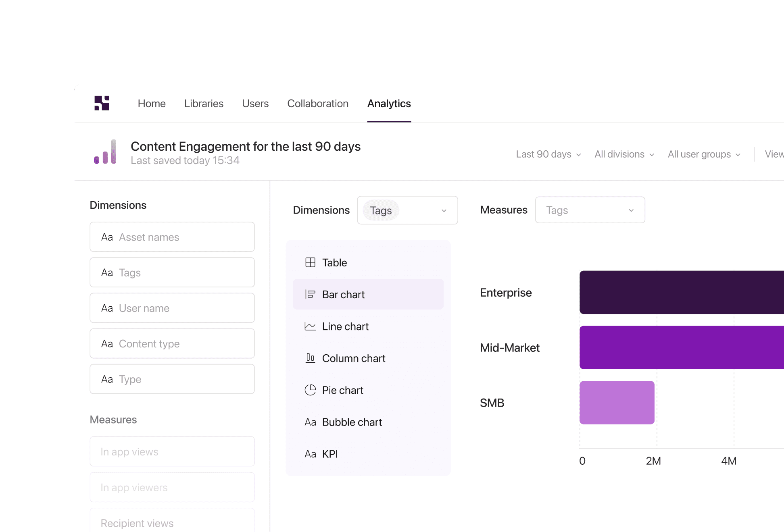784x532 pixels.
Task: Click the light purple SMB bar
Action: (x=617, y=403)
